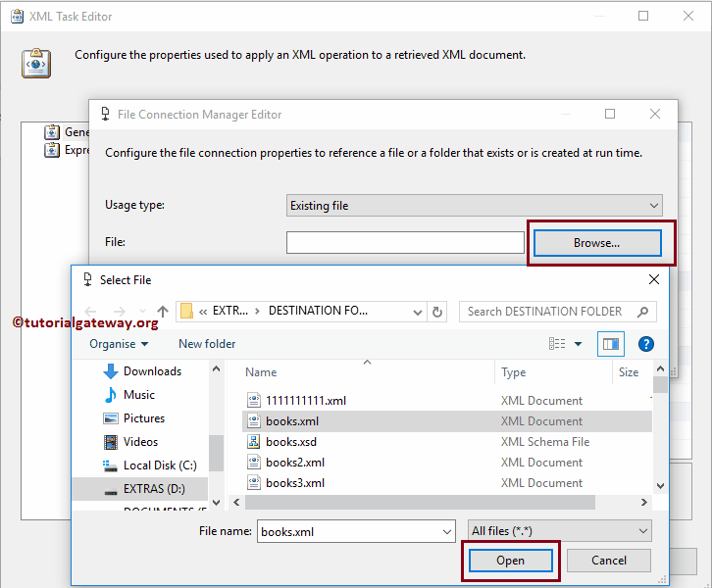Click the Local Disk drive icon
712x588 pixels.
(x=111, y=465)
